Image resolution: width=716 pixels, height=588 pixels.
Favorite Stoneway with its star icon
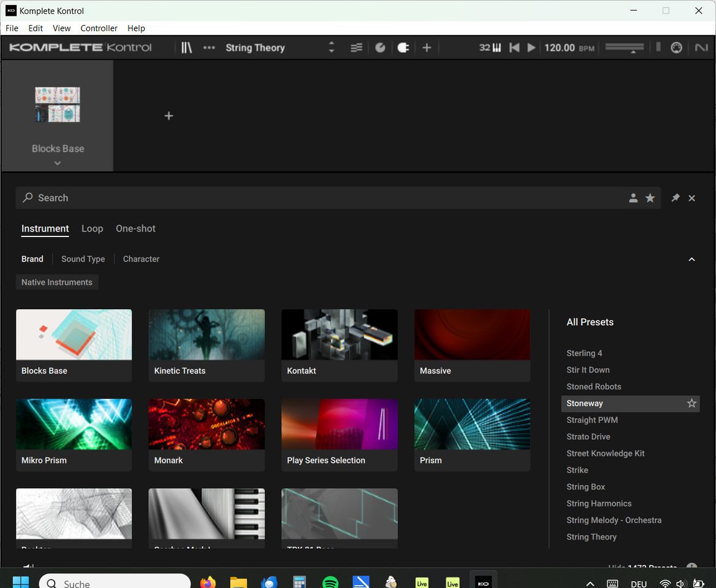[692, 403]
